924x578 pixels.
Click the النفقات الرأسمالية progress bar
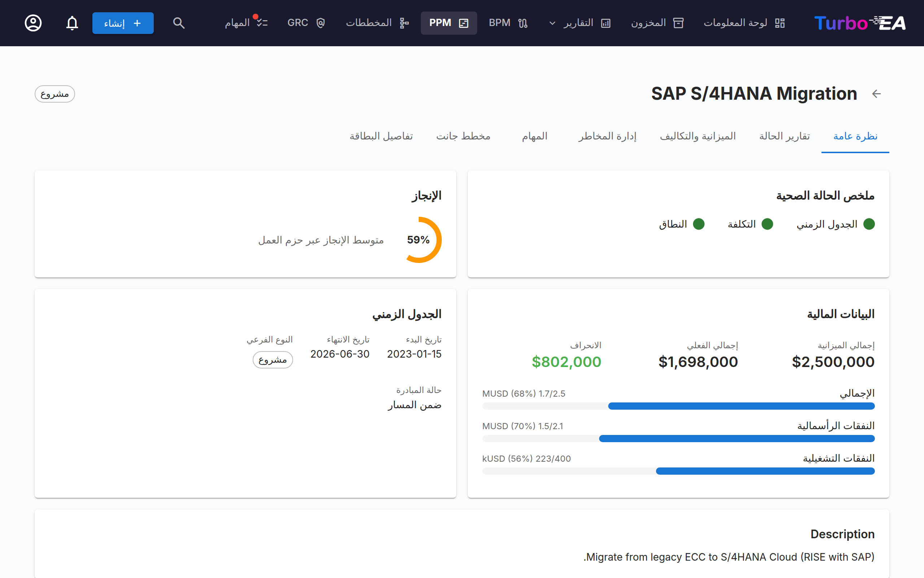[x=678, y=439]
